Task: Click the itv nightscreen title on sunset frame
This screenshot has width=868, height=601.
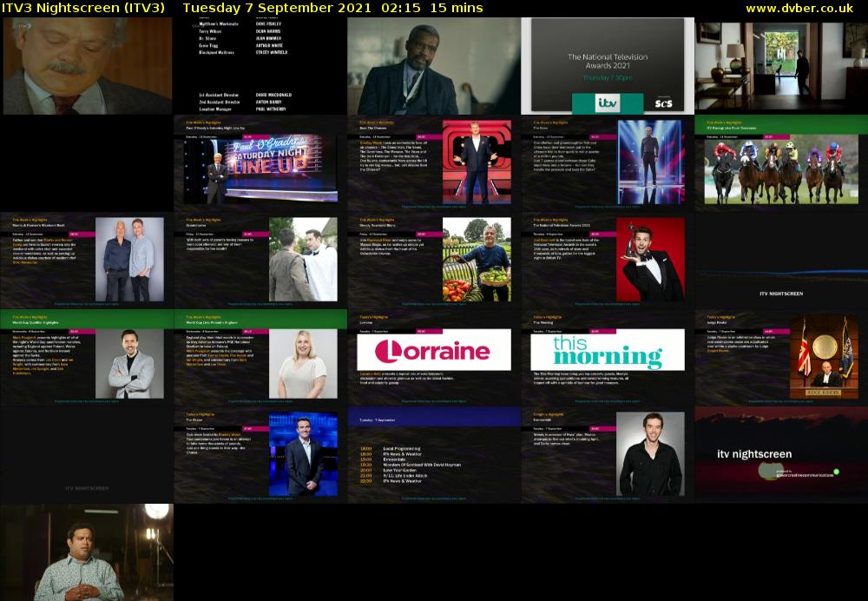Action: point(754,454)
